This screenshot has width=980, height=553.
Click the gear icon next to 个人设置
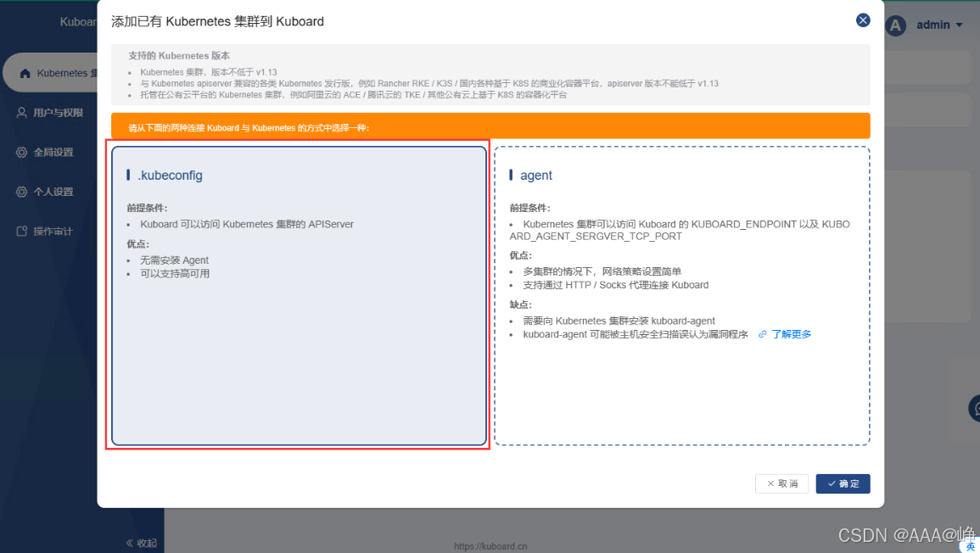(x=22, y=191)
